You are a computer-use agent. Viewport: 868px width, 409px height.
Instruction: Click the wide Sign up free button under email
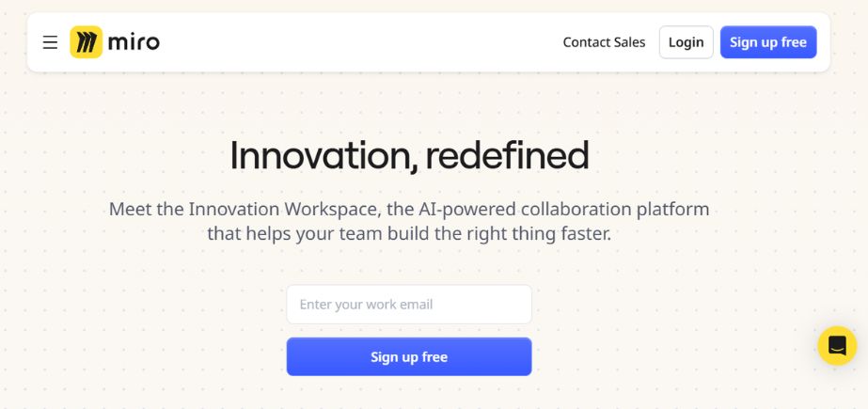click(409, 356)
